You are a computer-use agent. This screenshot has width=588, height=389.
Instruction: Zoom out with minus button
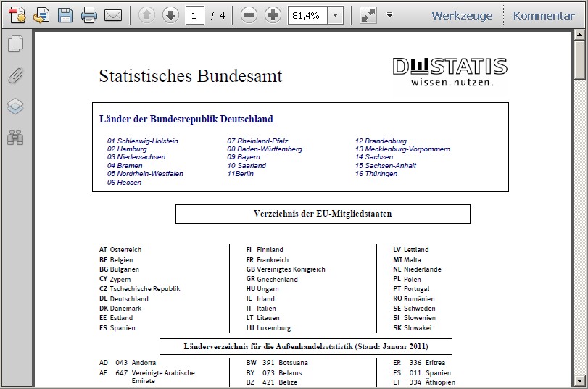click(249, 15)
